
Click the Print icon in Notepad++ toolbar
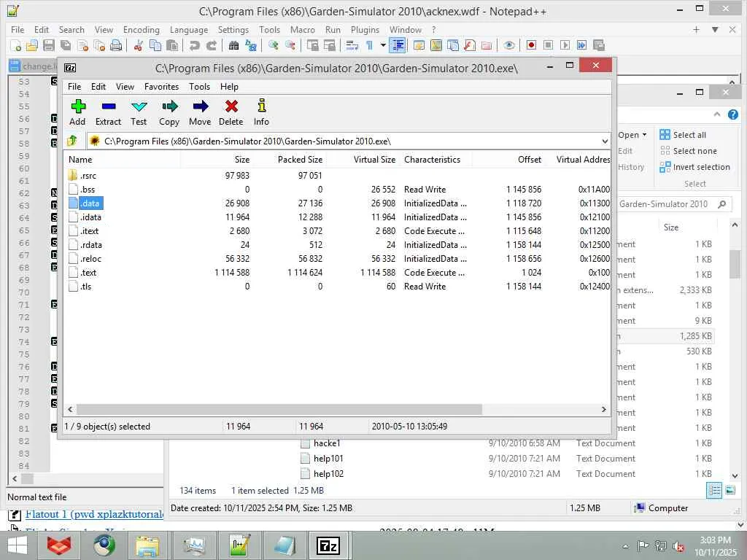pyautogui.click(x=116, y=45)
